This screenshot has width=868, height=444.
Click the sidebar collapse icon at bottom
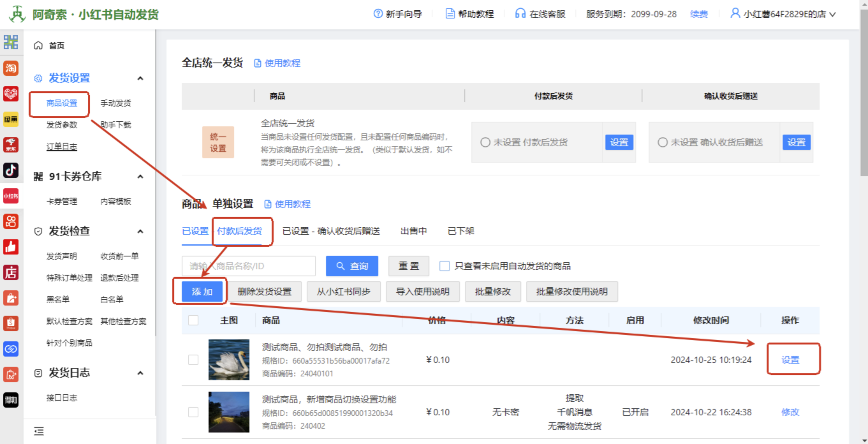39,431
